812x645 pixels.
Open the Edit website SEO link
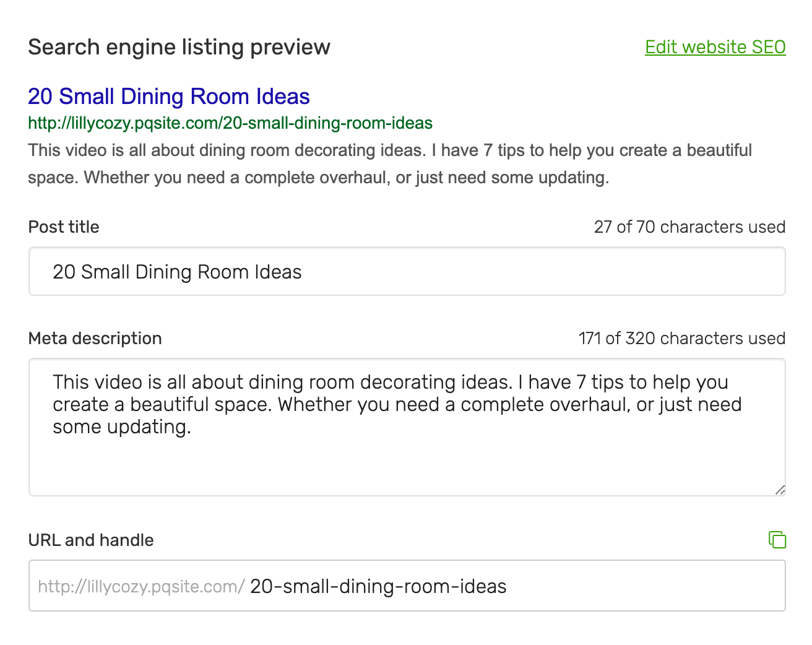715,47
